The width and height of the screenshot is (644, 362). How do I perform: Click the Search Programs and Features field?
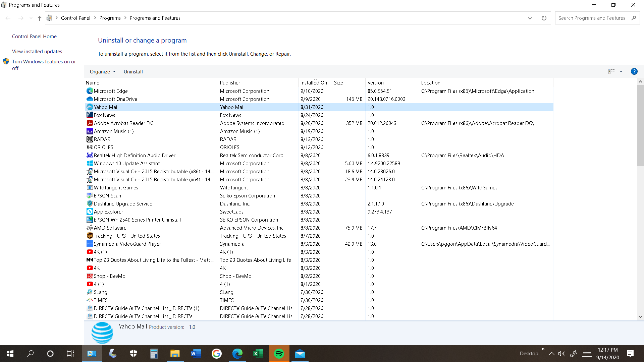[x=592, y=18]
